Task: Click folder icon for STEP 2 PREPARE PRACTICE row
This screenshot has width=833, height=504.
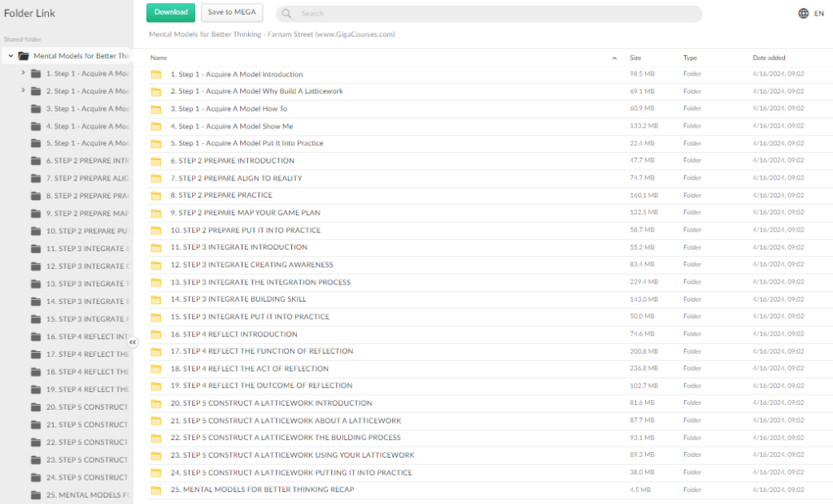Action: click(x=156, y=196)
